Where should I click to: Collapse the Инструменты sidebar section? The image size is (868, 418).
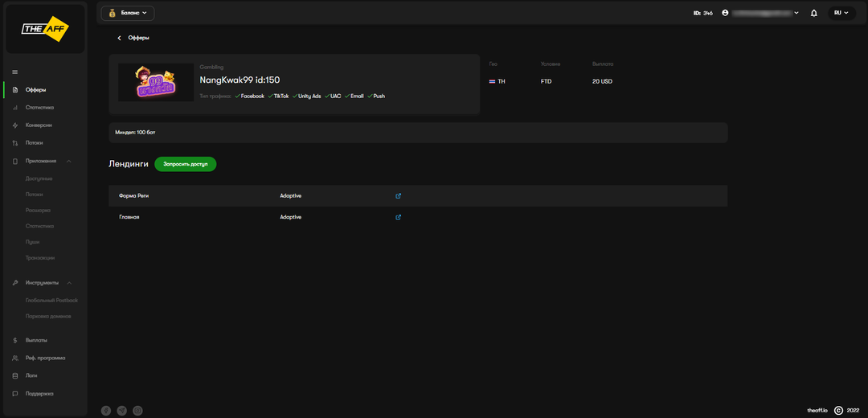(69, 283)
